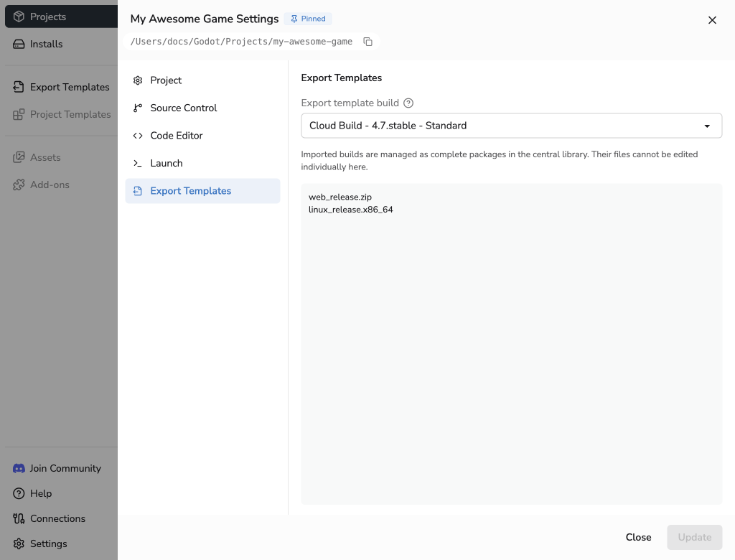Click the sidebar Export Templates icon
The height and width of the screenshot is (560, 735).
tap(19, 87)
